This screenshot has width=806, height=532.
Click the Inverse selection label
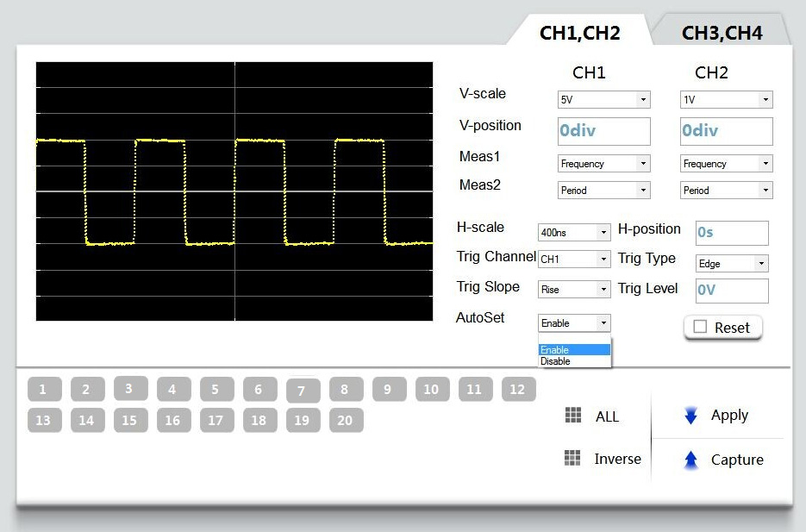[x=617, y=459]
